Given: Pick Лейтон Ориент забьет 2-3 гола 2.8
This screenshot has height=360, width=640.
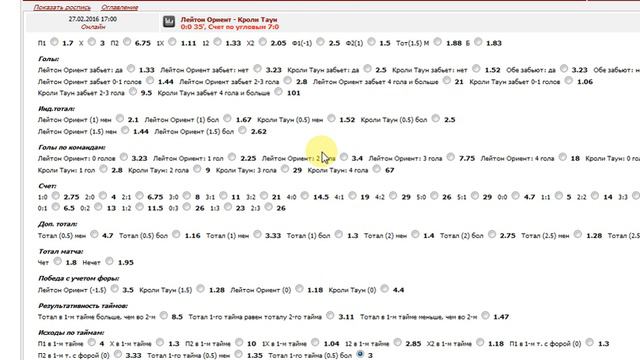Looking at the screenshot, I should pyautogui.click(x=288, y=80).
